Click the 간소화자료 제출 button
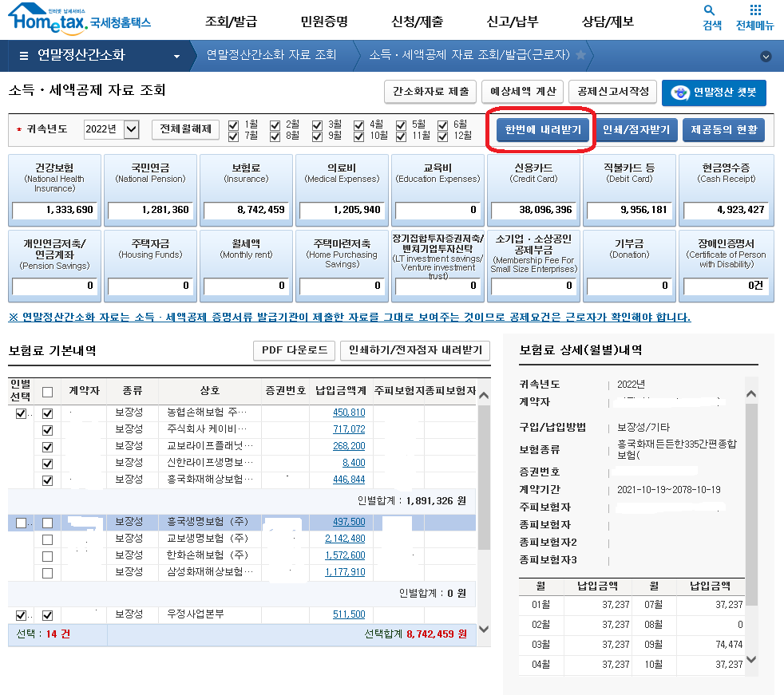 click(x=430, y=92)
